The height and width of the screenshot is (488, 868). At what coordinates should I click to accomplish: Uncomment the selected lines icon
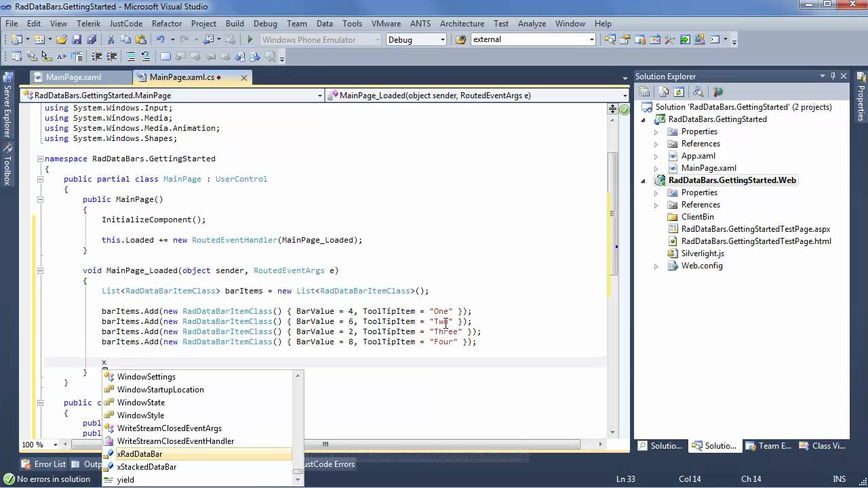(145, 56)
